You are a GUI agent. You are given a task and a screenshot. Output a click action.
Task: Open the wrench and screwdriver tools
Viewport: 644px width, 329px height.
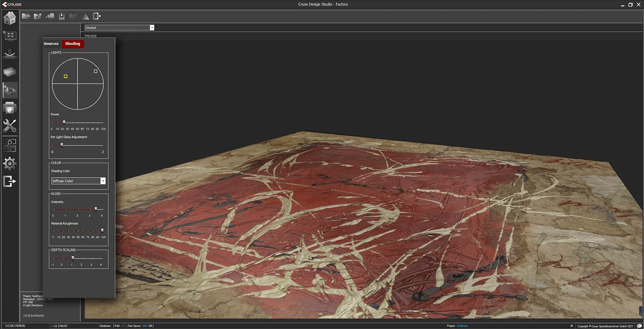(9, 126)
